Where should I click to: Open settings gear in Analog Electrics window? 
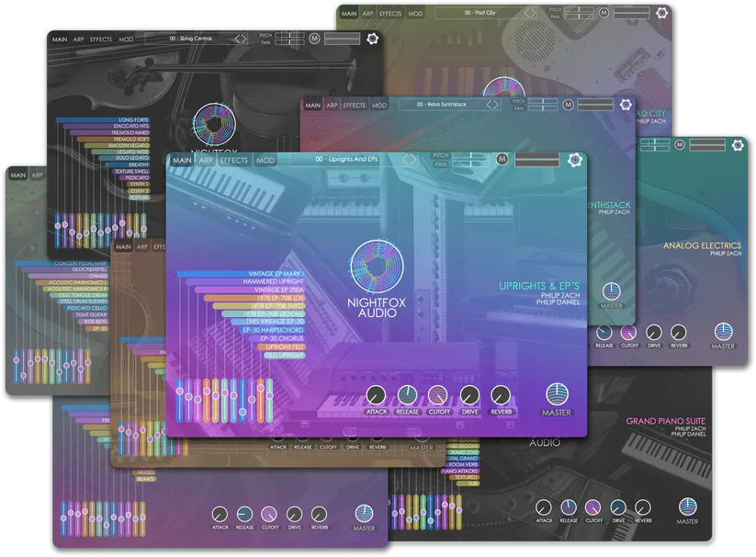(738, 145)
